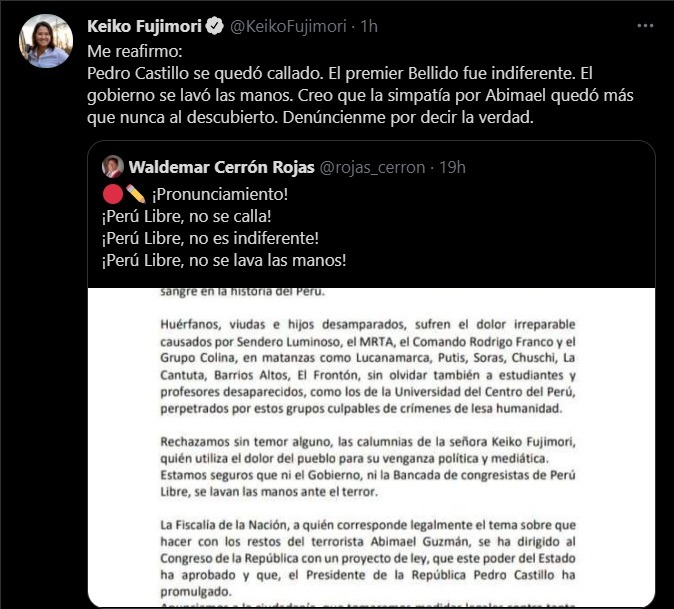Click the pencil emoji
674x609 pixels.
coord(136,194)
